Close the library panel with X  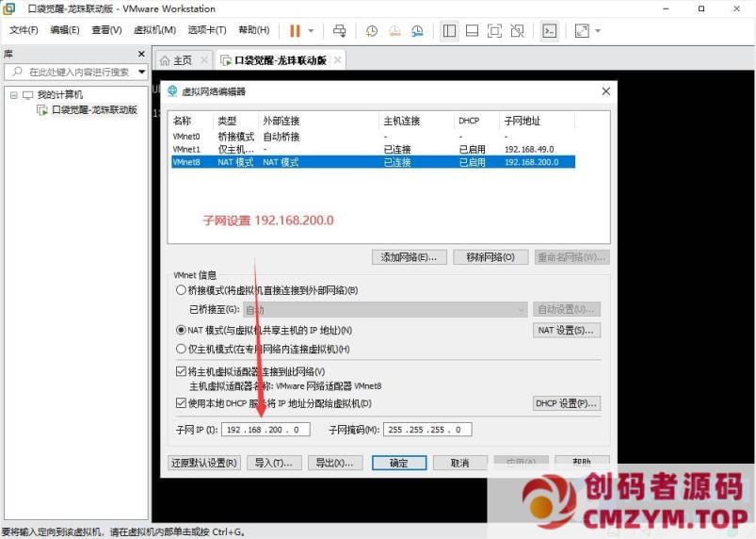[141, 54]
